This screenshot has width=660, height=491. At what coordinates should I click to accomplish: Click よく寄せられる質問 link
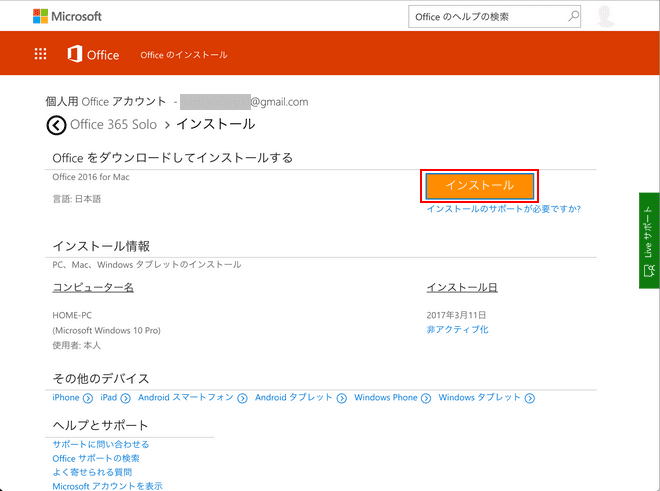(x=92, y=472)
